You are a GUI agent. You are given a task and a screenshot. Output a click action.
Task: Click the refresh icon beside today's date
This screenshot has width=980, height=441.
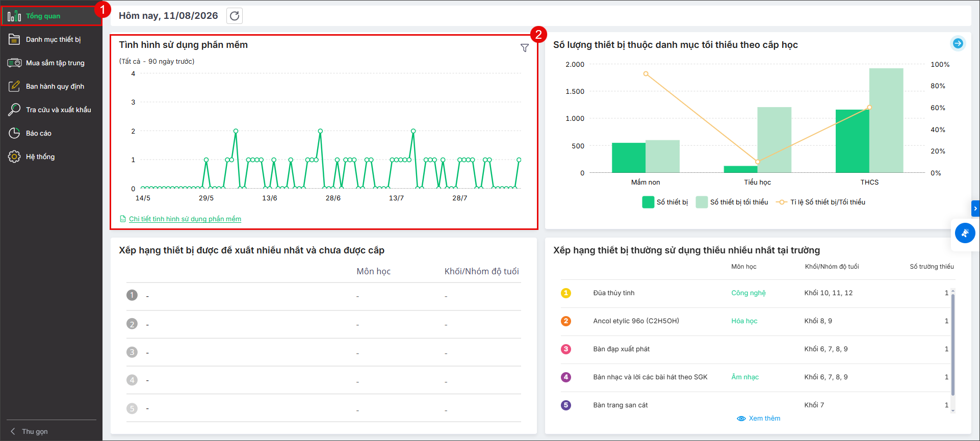pos(235,16)
